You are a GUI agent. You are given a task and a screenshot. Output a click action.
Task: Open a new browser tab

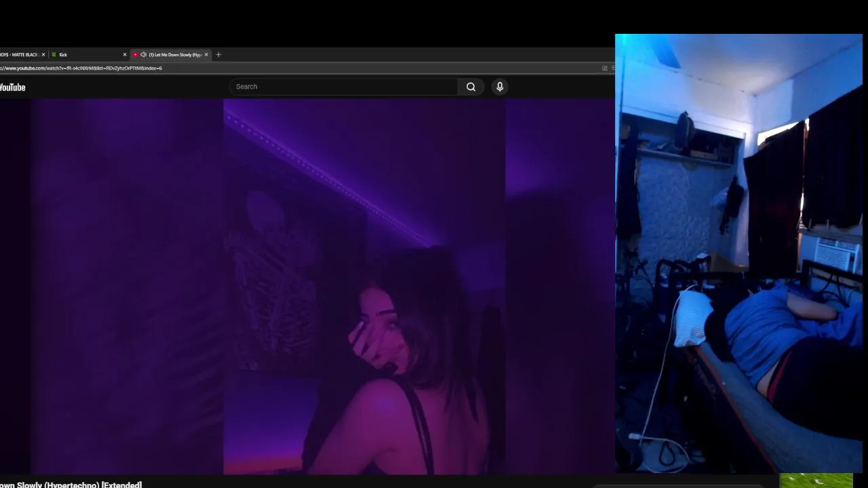(x=218, y=54)
